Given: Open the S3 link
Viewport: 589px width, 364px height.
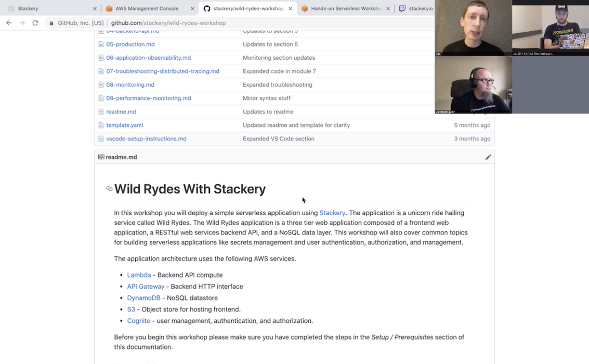Looking at the screenshot, I should (x=131, y=309).
